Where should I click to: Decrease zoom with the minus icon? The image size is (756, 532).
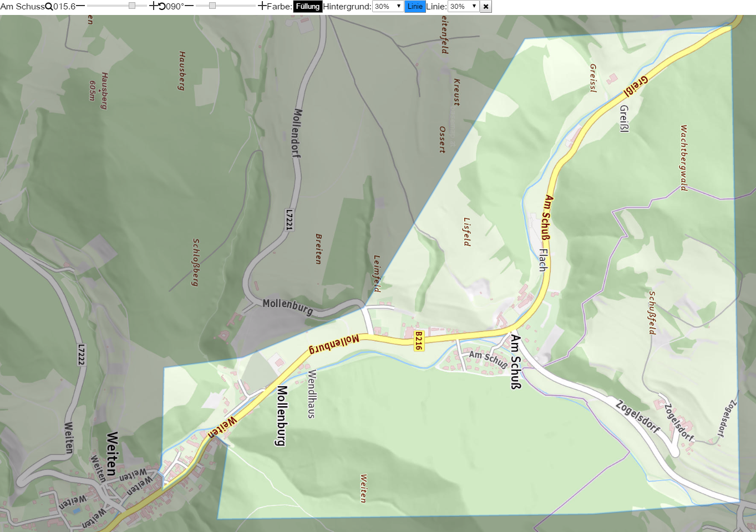[x=80, y=6]
